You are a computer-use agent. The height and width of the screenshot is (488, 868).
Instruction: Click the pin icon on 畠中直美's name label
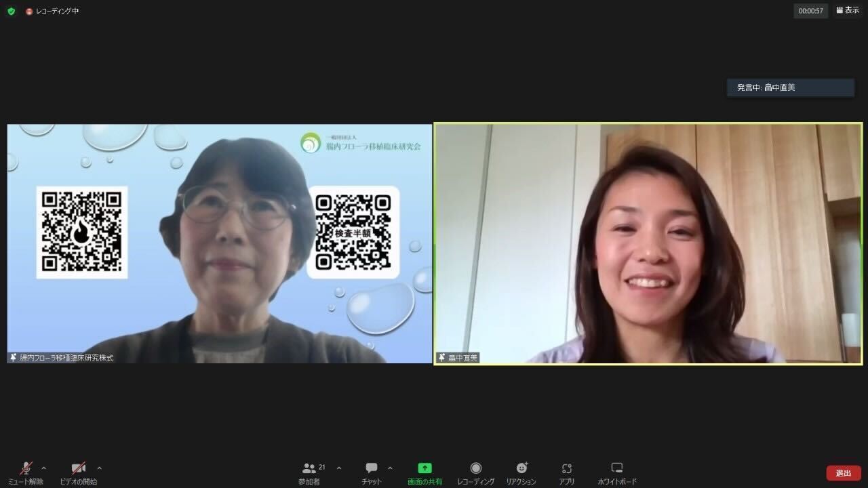click(442, 358)
